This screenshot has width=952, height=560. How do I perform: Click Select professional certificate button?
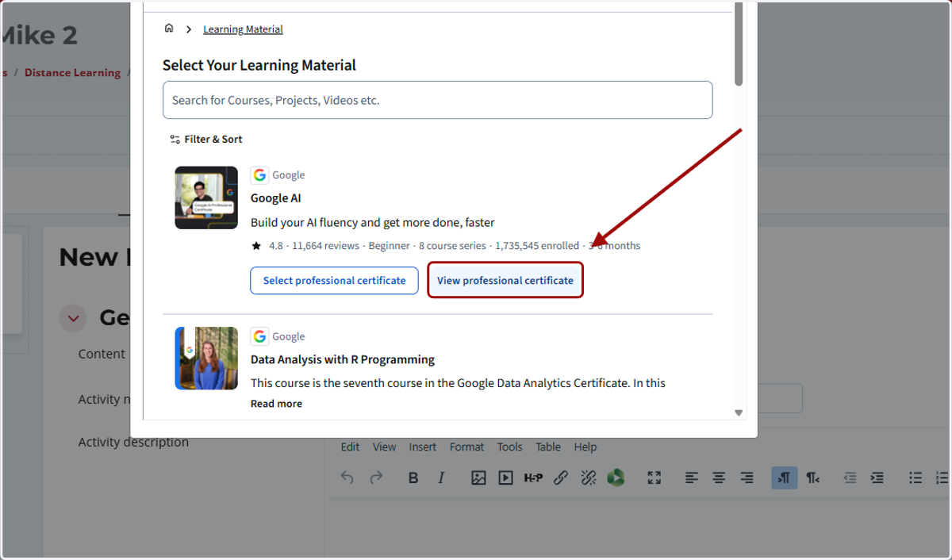[x=334, y=281]
